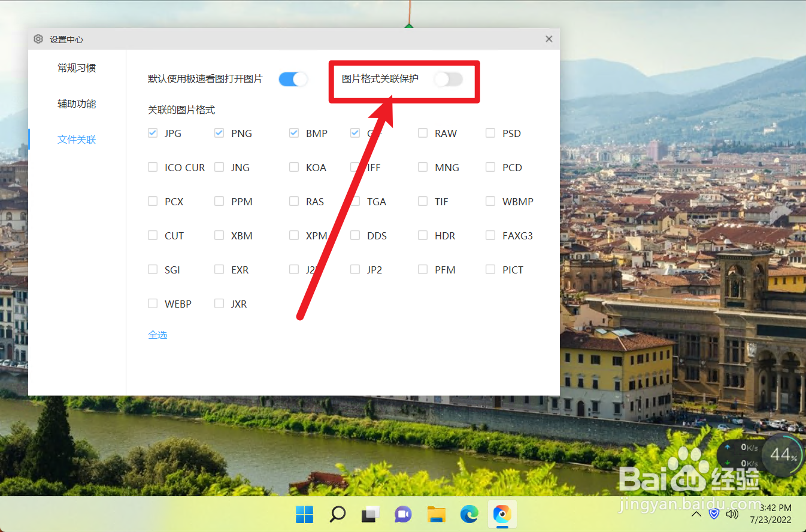Check the RAS format checkbox
Viewport: 806px width, 532px height.
(x=294, y=201)
